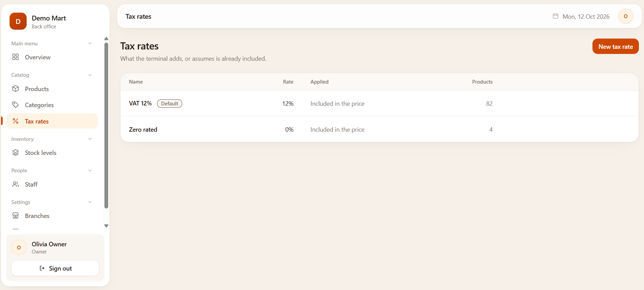
Task: Click the Products box icon
Action: 15,89
